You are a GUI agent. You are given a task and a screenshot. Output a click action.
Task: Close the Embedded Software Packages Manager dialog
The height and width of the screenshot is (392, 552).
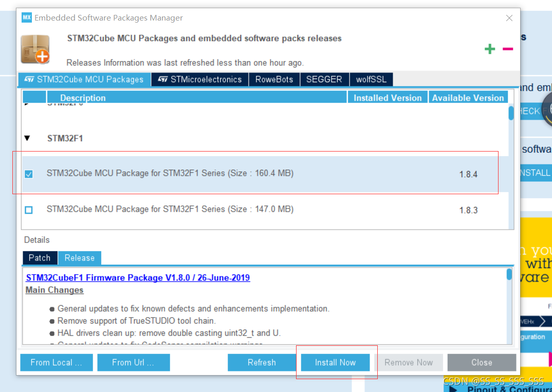pos(509,18)
